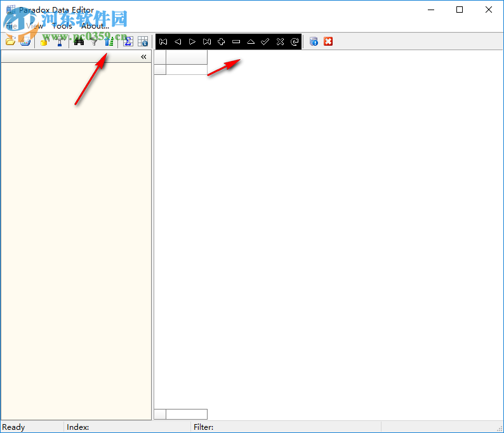Refresh data with the circular arrow button
504x433 pixels.
[x=295, y=42]
